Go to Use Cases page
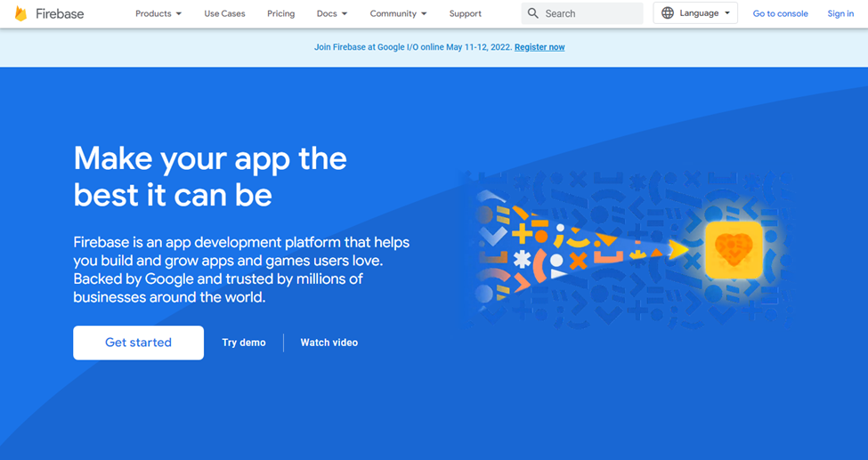This screenshot has height=460, width=868. pyautogui.click(x=224, y=13)
